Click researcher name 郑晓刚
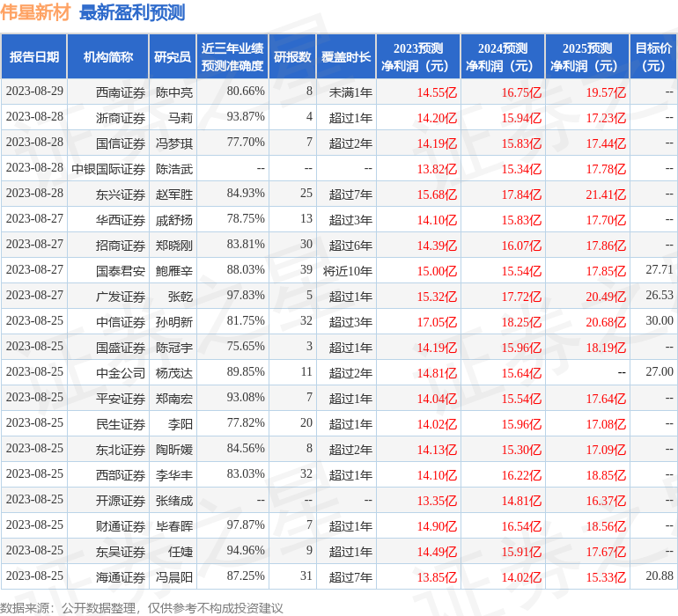The image size is (678, 616). click(174, 246)
